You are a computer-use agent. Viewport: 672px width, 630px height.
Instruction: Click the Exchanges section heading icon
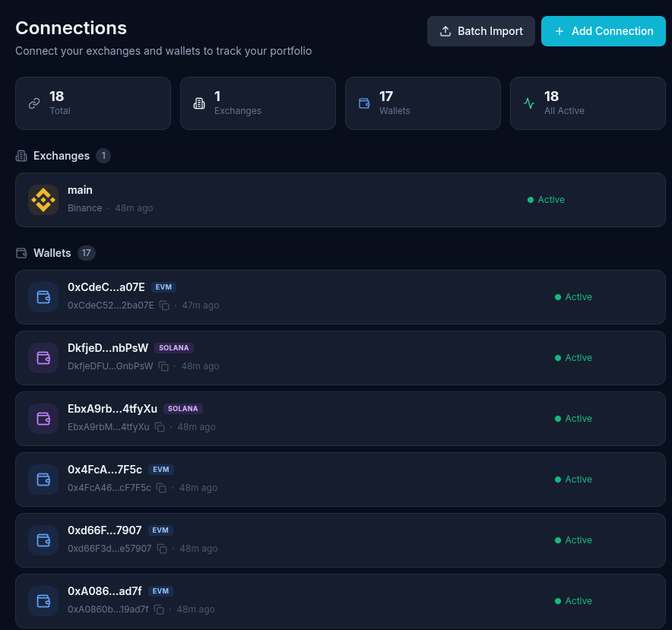[x=21, y=156]
